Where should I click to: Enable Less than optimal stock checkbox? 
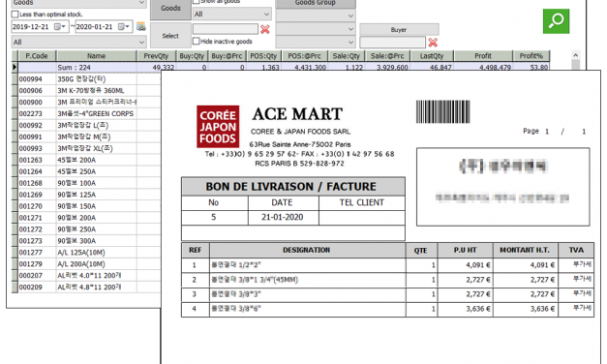[x=15, y=15]
